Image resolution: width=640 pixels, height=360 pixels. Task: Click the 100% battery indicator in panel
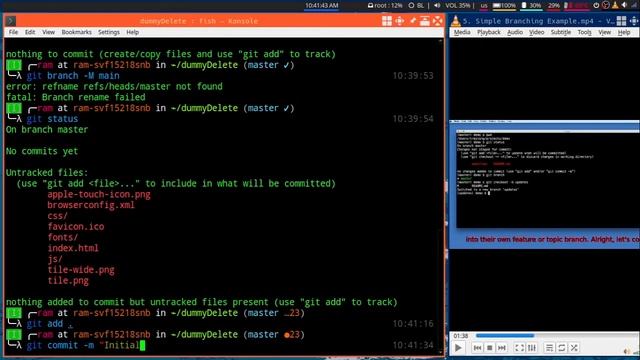(x=504, y=5)
